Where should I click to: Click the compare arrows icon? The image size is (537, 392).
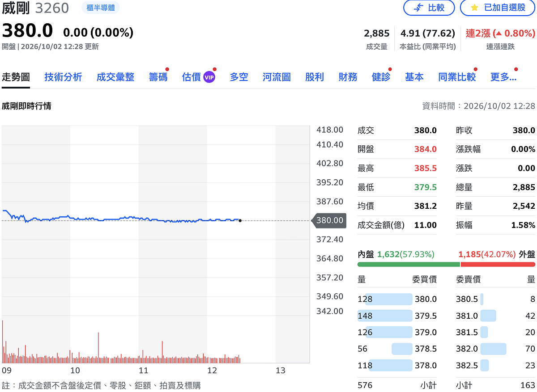(x=419, y=8)
